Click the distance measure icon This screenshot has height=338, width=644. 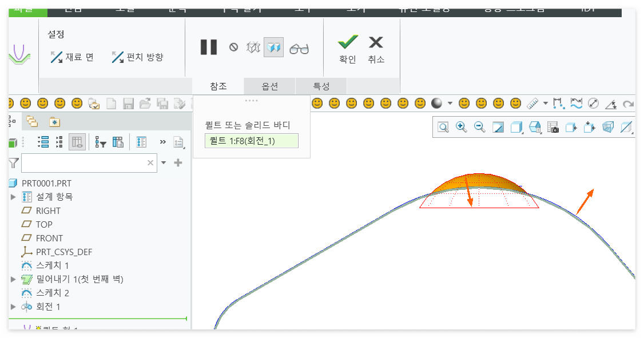pyautogui.click(x=559, y=104)
